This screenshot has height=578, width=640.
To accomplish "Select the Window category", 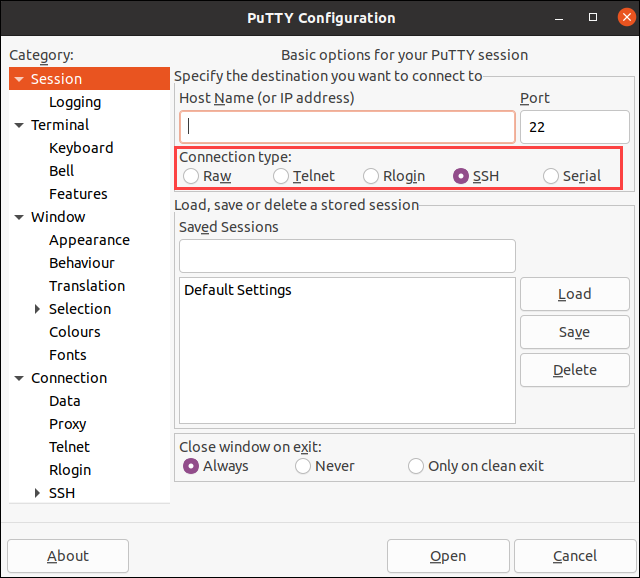I will [58, 217].
